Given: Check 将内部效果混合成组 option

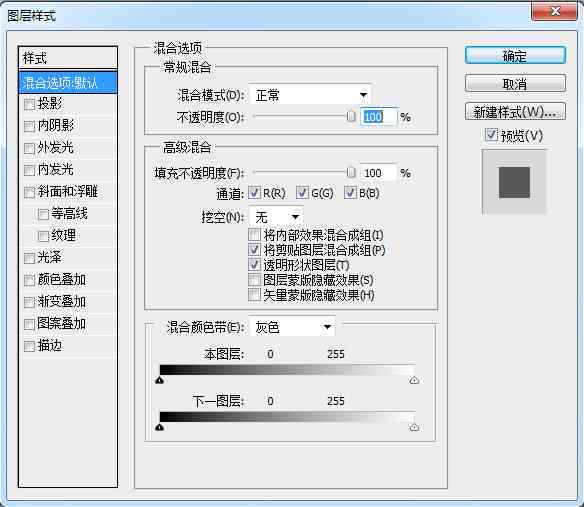Looking at the screenshot, I should click(254, 235).
